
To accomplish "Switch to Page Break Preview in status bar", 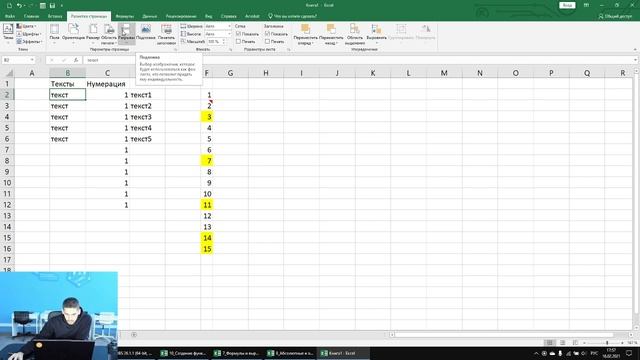I will pyautogui.click(x=575, y=342).
